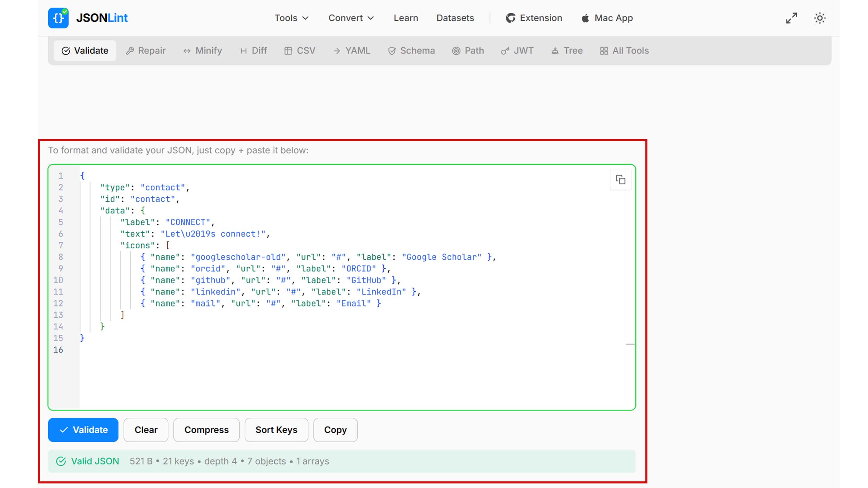Click the JSONLint logo icon

tap(58, 18)
